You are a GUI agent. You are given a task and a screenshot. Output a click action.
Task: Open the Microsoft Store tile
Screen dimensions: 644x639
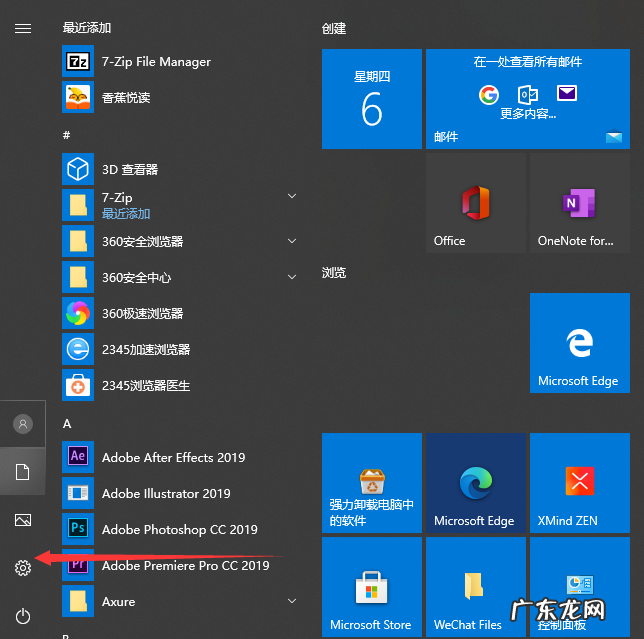click(x=370, y=587)
